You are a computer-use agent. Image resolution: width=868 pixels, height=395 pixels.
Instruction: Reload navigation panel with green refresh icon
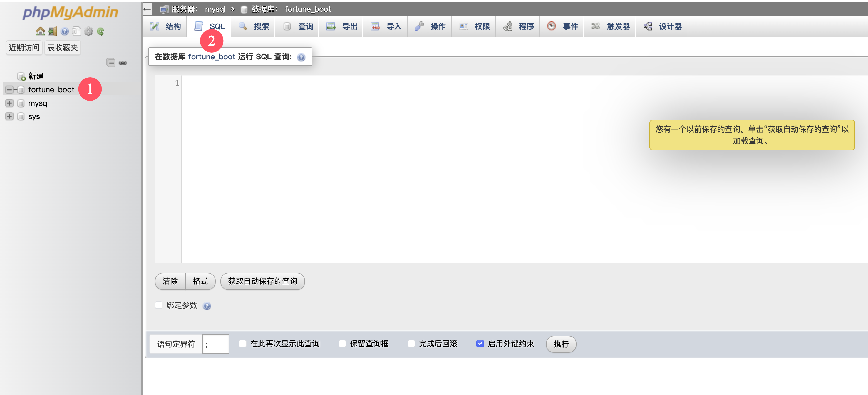coord(100,31)
